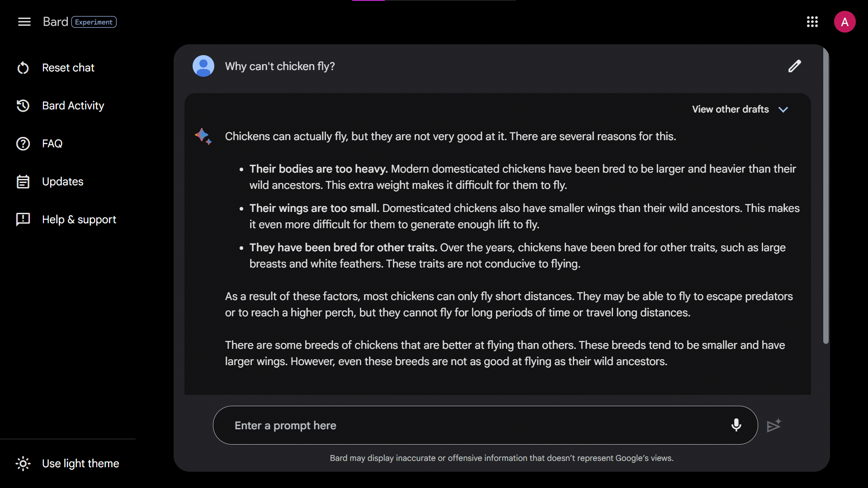Image resolution: width=868 pixels, height=488 pixels.
Task: Open the Help & support link
Action: 79,220
